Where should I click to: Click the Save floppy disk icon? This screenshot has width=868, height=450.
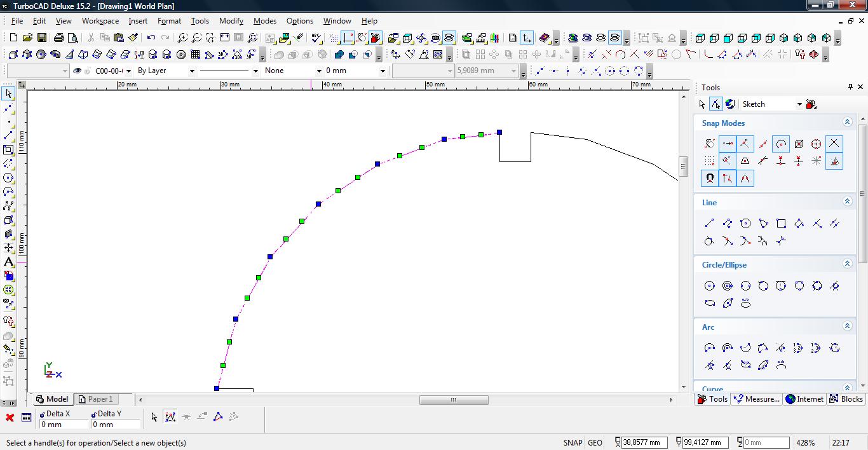click(42, 38)
